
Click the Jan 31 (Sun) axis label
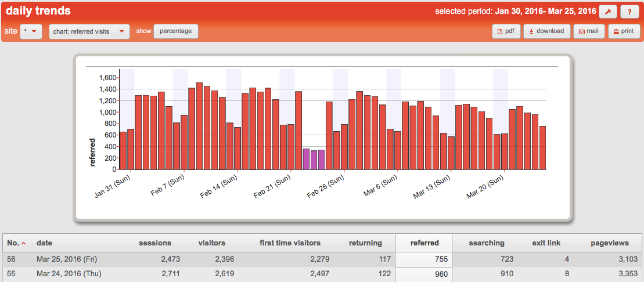coord(113,187)
